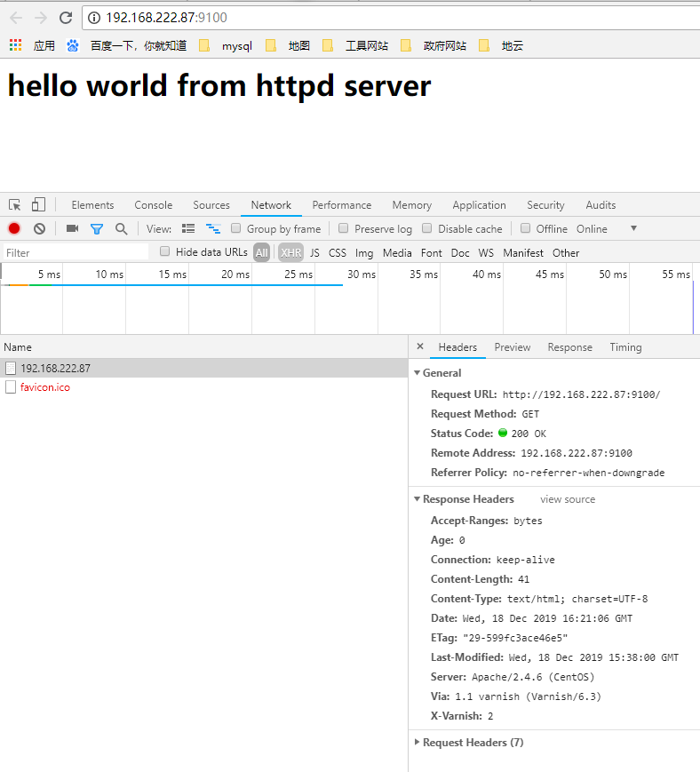Click the file icon next to favicon.ico

coord(11,387)
